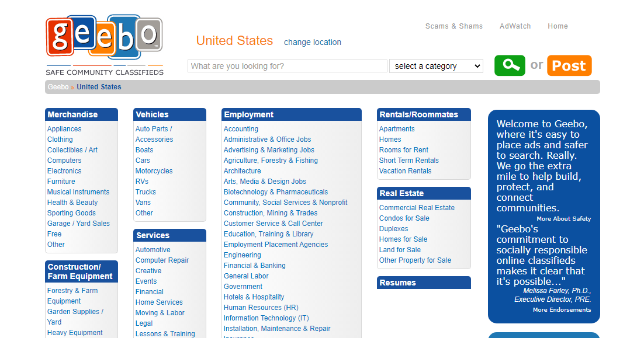
Task: Click the change location link
Action: tap(313, 42)
